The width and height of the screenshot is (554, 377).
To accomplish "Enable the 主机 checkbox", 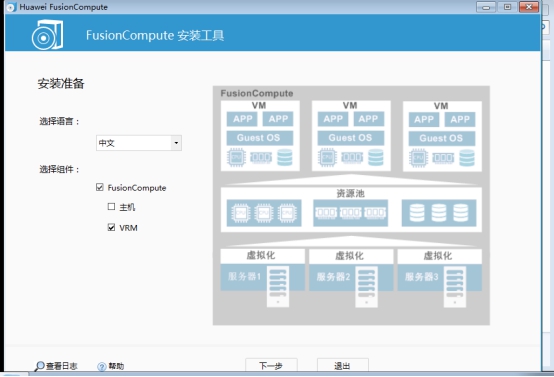I will (x=111, y=207).
